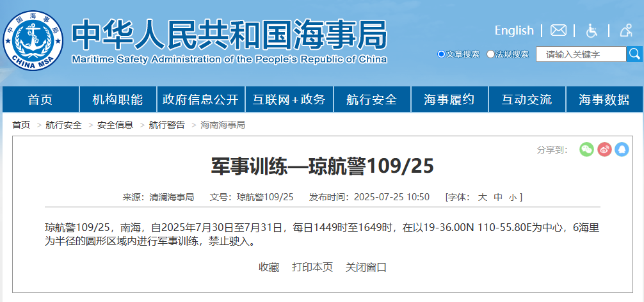Switch to the English site
The width and height of the screenshot is (644, 302).
pos(514,30)
